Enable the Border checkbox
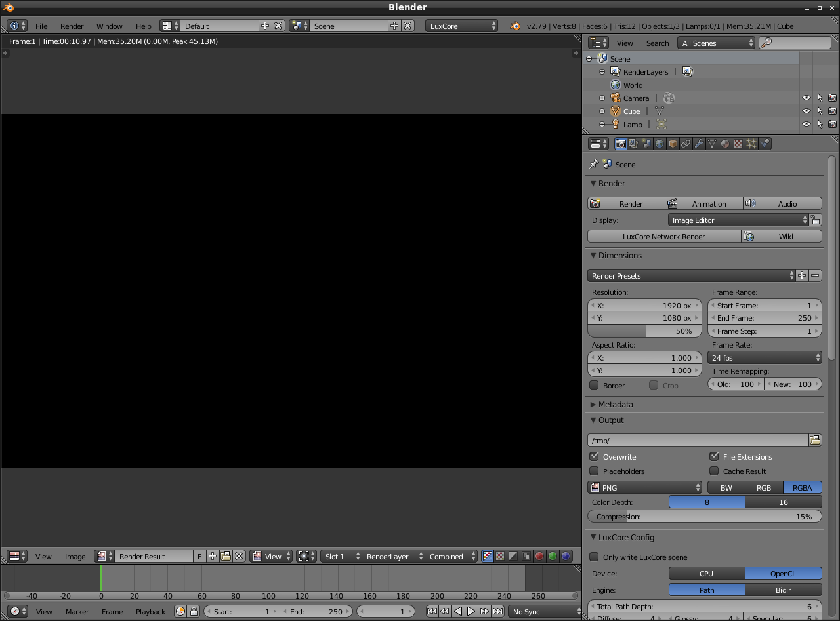 pyautogui.click(x=595, y=385)
